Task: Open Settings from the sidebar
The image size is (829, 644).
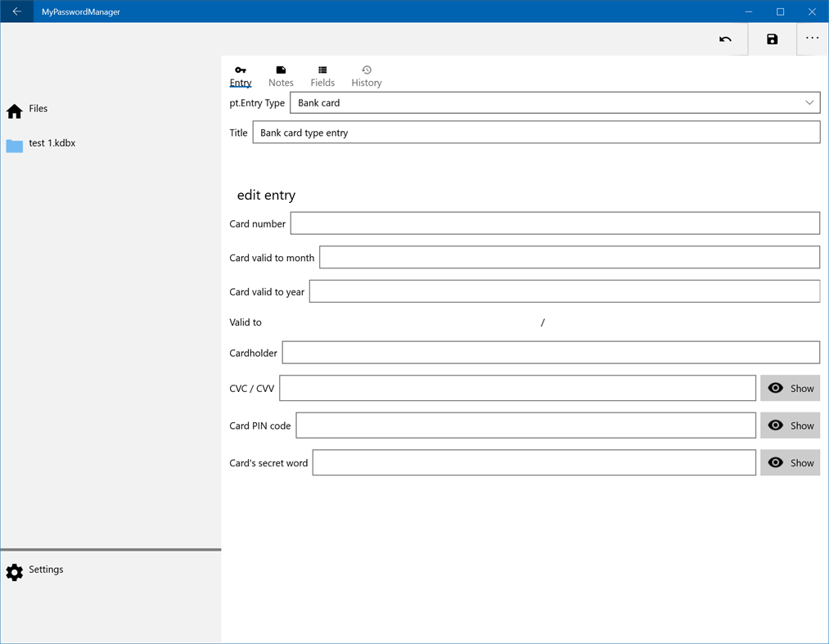Action: pyautogui.click(x=46, y=570)
